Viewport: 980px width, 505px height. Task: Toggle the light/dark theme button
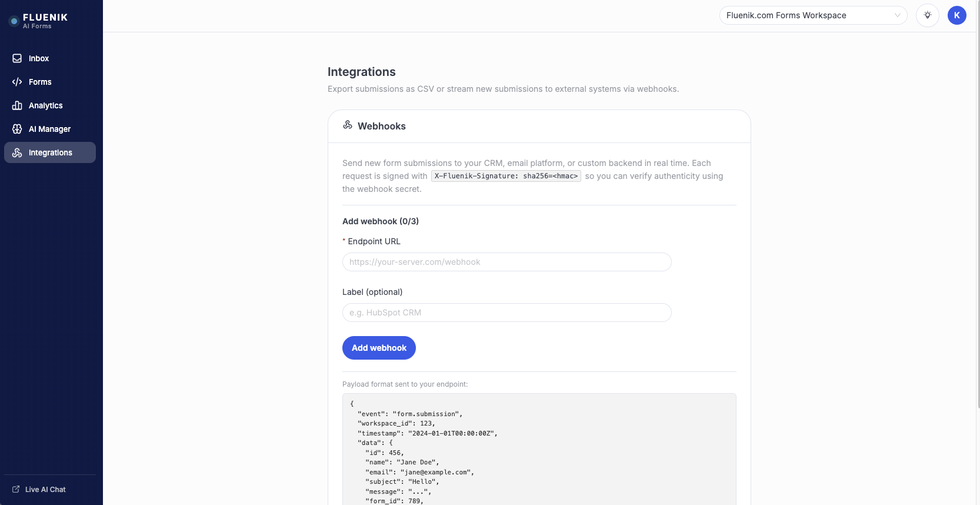click(x=927, y=15)
